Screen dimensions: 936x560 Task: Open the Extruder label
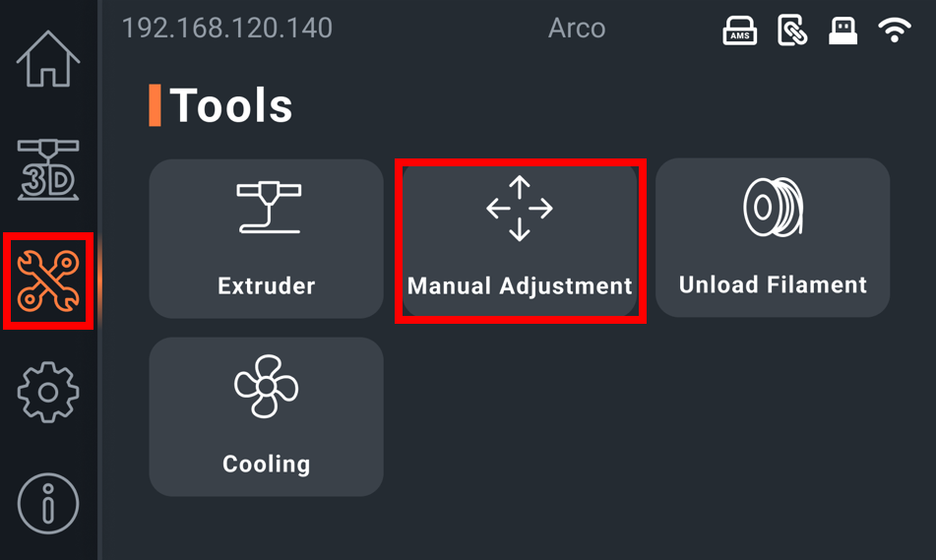coord(267,286)
